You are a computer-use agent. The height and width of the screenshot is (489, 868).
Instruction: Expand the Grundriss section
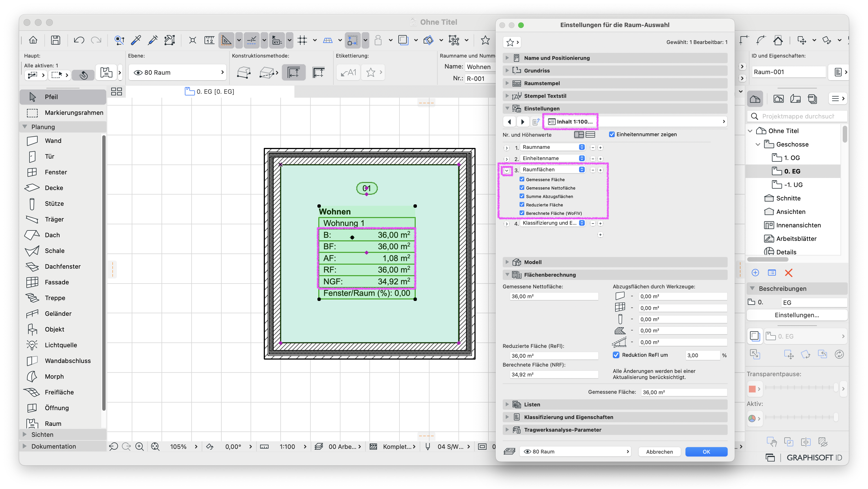coord(507,70)
